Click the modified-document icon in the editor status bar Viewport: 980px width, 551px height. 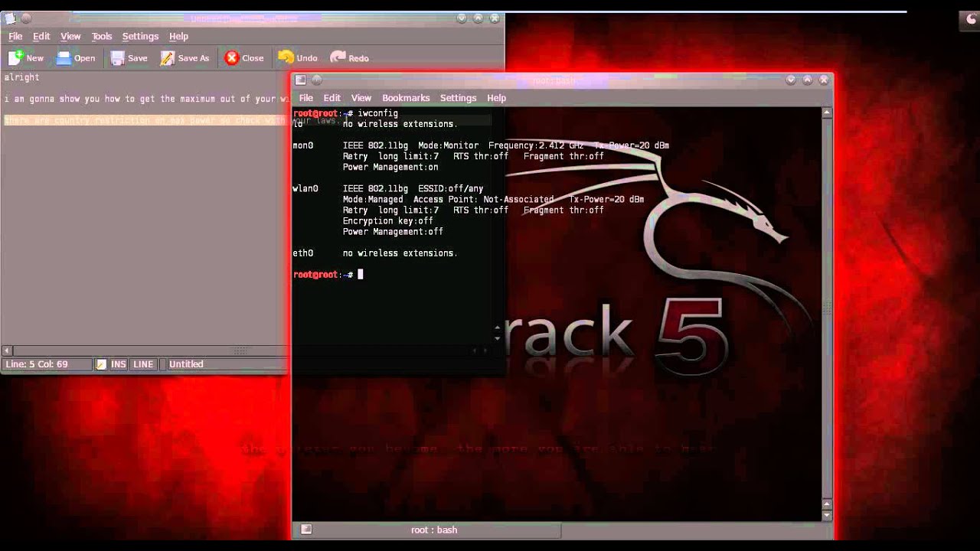[x=101, y=364]
